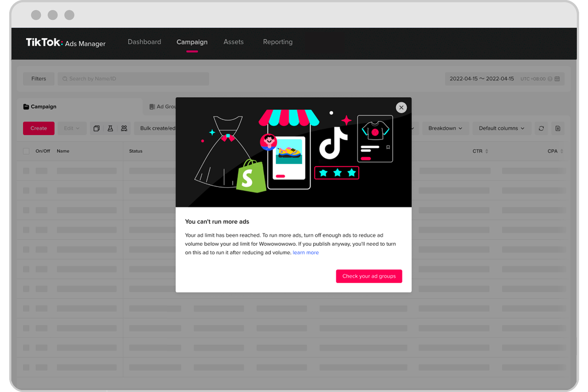Sort by the CPA column arrows

click(561, 151)
